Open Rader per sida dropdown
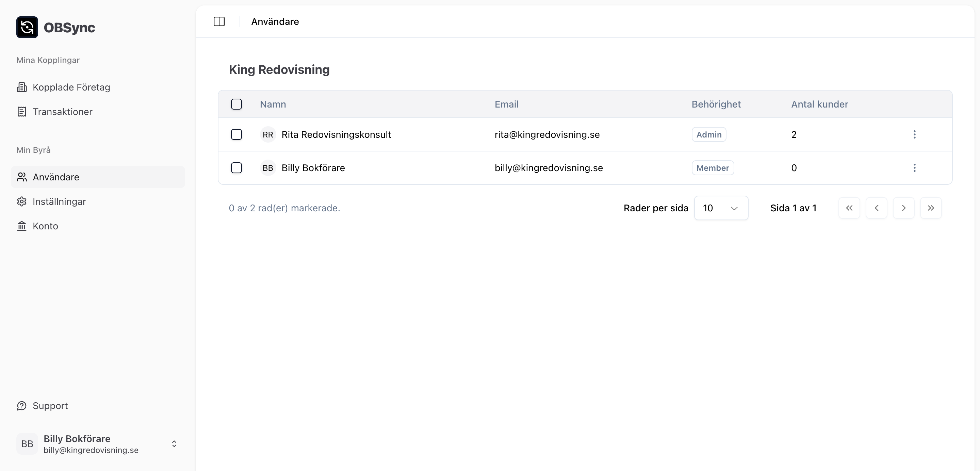Viewport: 980px width, 471px height. (x=721, y=208)
